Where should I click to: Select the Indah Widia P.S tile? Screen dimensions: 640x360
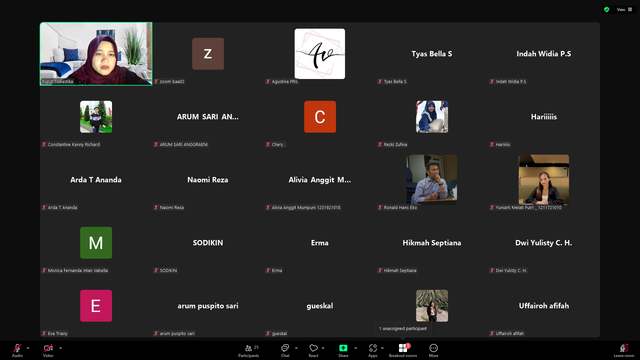click(x=544, y=54)
